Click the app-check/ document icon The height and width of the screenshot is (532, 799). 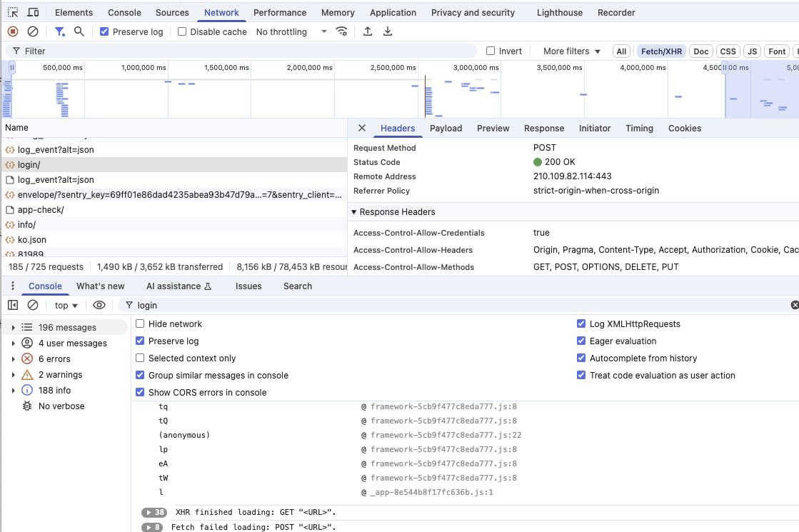pos(10,209)
